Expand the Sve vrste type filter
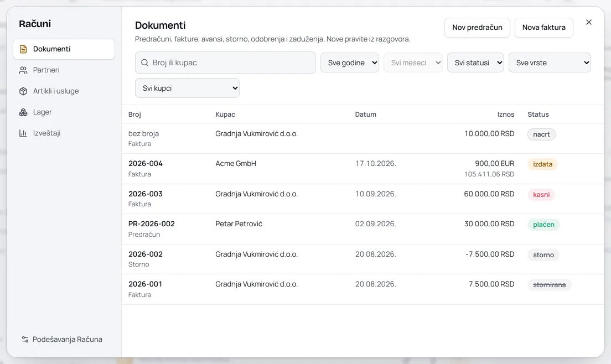The image size is (611, 364). pos(550,63)
